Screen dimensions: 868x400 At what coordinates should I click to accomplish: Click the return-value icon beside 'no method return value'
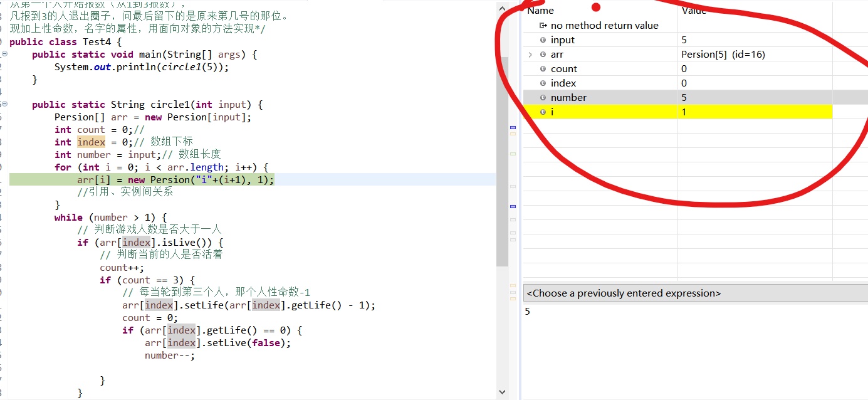543,26
